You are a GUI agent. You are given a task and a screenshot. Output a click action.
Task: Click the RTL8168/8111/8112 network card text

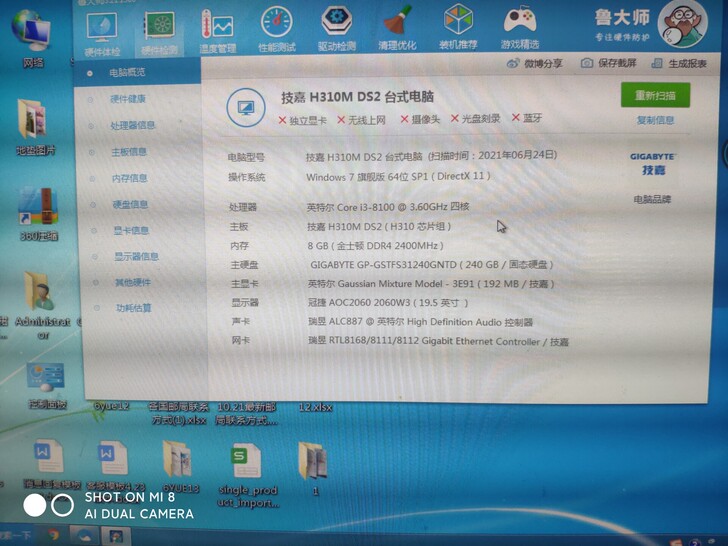438,342
